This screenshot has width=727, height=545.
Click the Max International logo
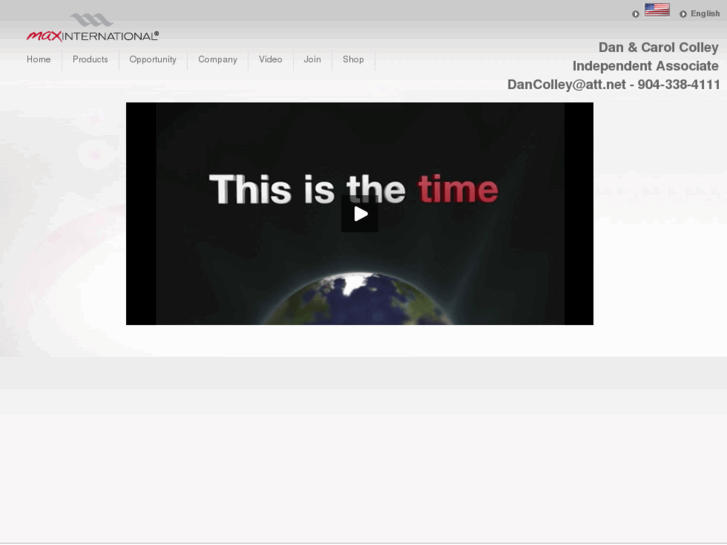coord(93,28)
